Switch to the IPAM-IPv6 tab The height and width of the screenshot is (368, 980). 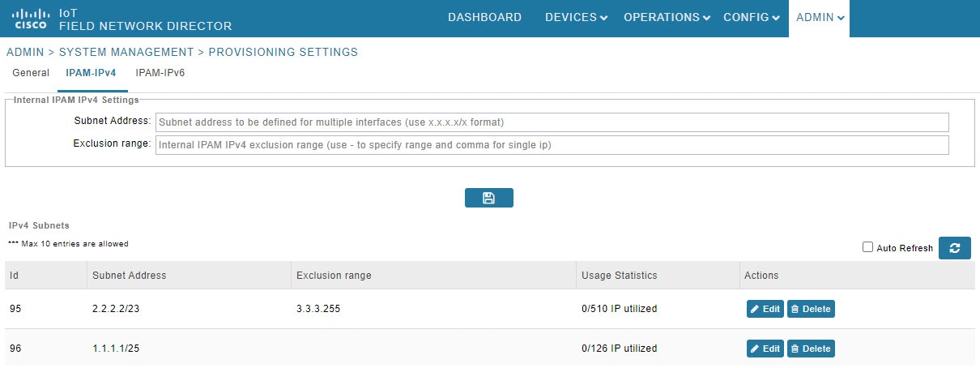pyautogui.click(x=160, y=73)
